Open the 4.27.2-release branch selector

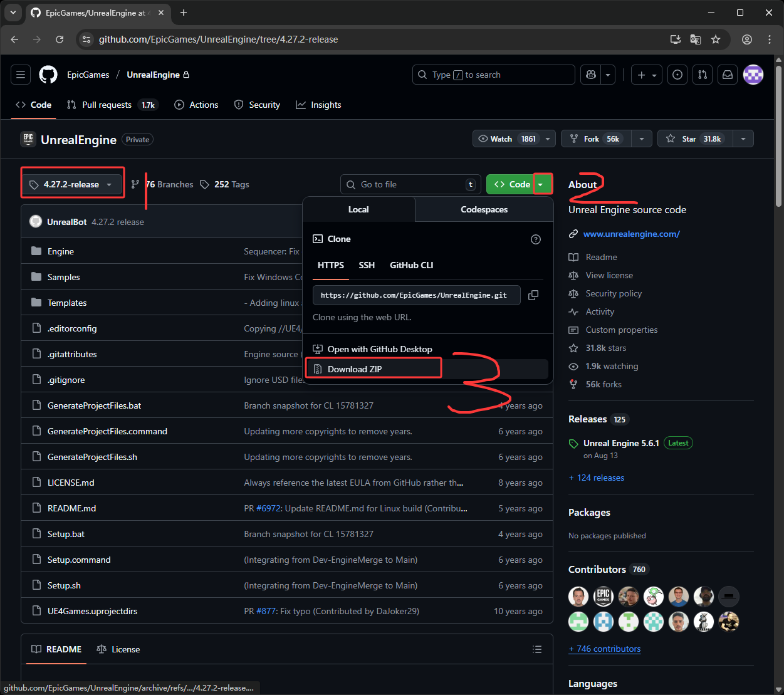[x=72, y=184]
